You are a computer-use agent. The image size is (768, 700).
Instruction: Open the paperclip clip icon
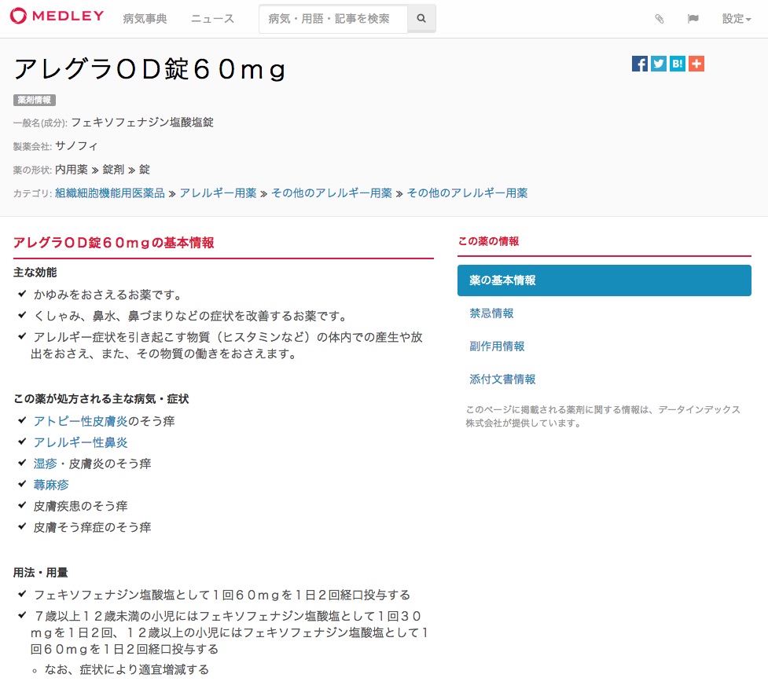[x=660, y=19]
